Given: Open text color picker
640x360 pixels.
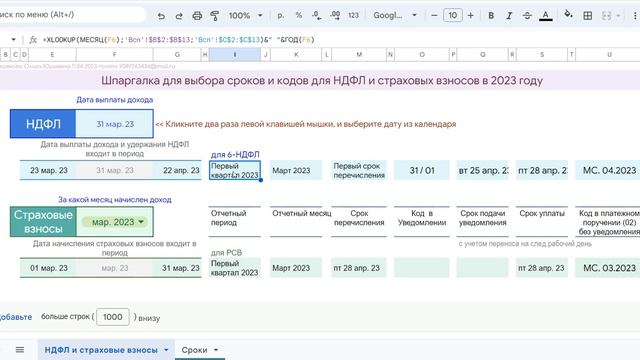Looking at the screenshot, I should tap(546, 16).
